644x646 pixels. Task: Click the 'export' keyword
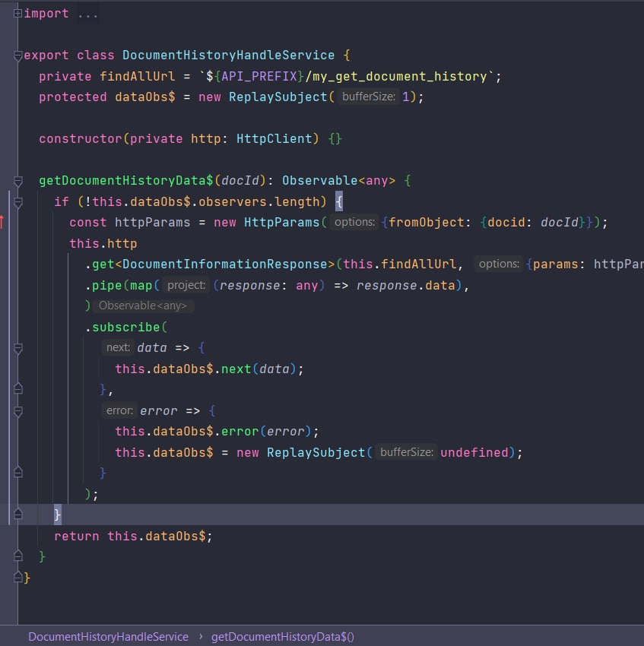[x=46, y=55]
